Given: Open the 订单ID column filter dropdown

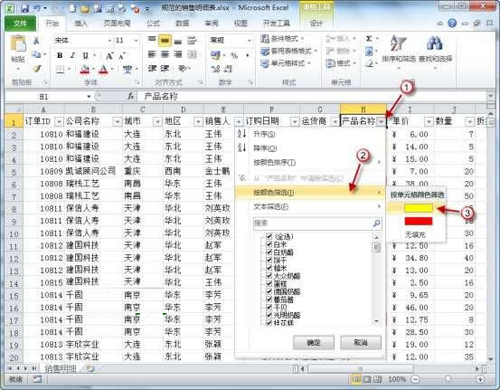Looking at the screenshot, I should click(x=59, y=122).
